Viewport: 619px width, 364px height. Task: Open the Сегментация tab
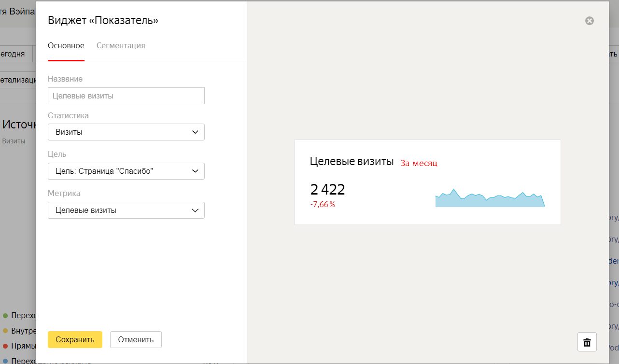coord(121,46)
